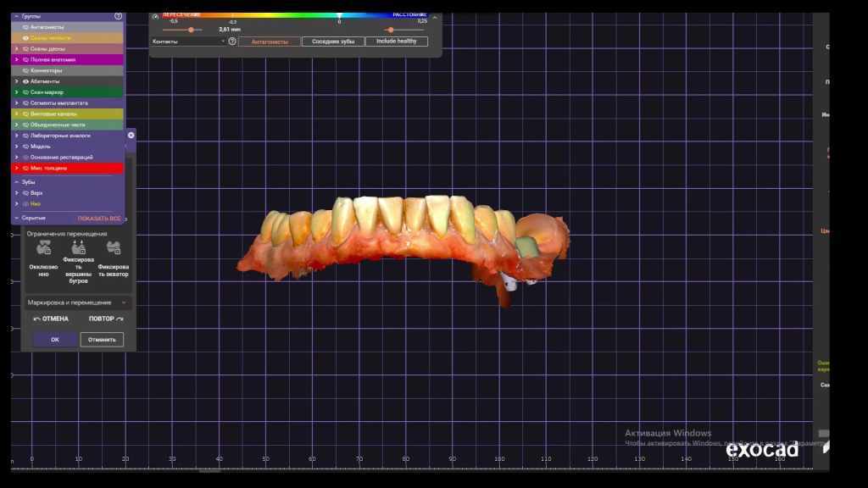The image size is (868, 488).
Task: Expand the Полная анатомия group
Action: pos(16,59)
